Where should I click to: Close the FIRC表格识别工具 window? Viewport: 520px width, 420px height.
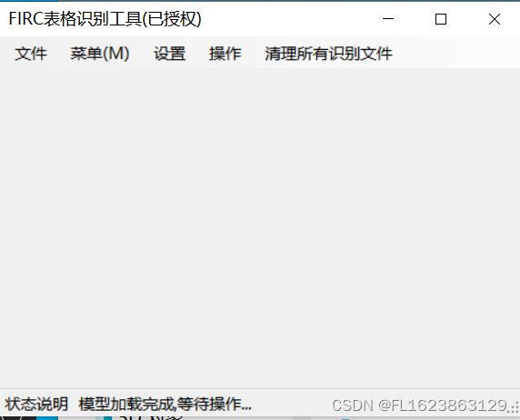(x=495, y=18)
